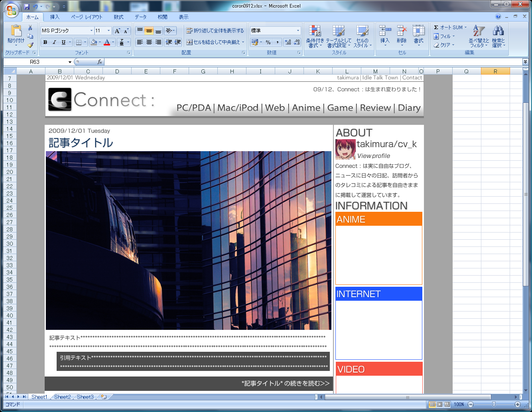
Task: Open Format as Table (テーブルとして書式設定)
Action: point(339,37)
